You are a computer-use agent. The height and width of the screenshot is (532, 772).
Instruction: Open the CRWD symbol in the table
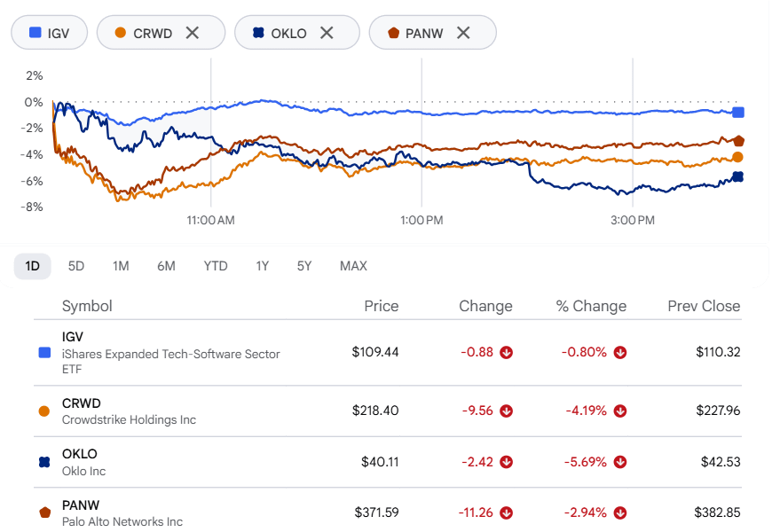(82, 403)
